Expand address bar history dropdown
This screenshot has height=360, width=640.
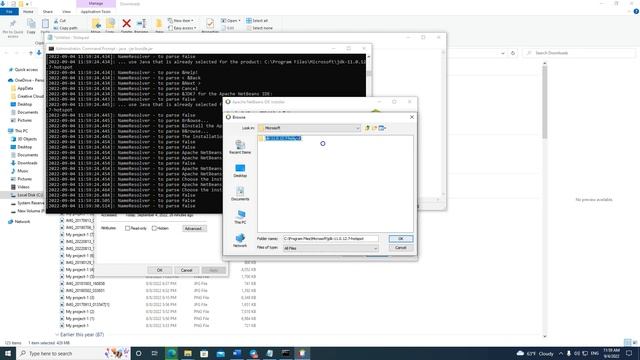(502, 53)
